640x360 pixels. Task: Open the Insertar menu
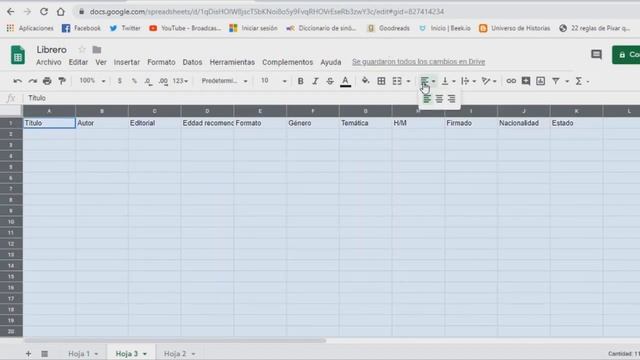127,62
